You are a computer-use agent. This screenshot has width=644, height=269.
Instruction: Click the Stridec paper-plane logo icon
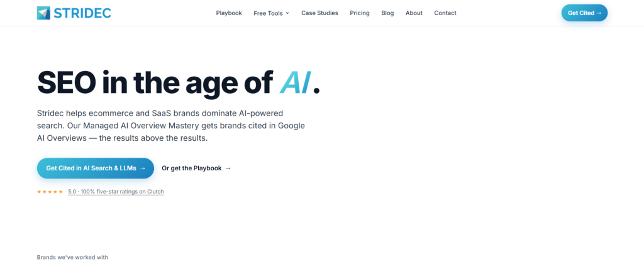pyautogui.click(x=43, y=13)
